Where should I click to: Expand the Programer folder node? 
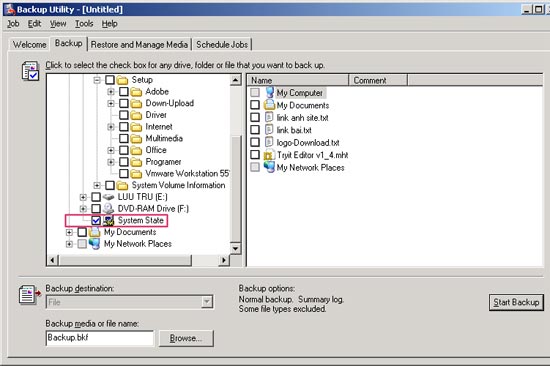pyautogui.click(x=111, y=162)
